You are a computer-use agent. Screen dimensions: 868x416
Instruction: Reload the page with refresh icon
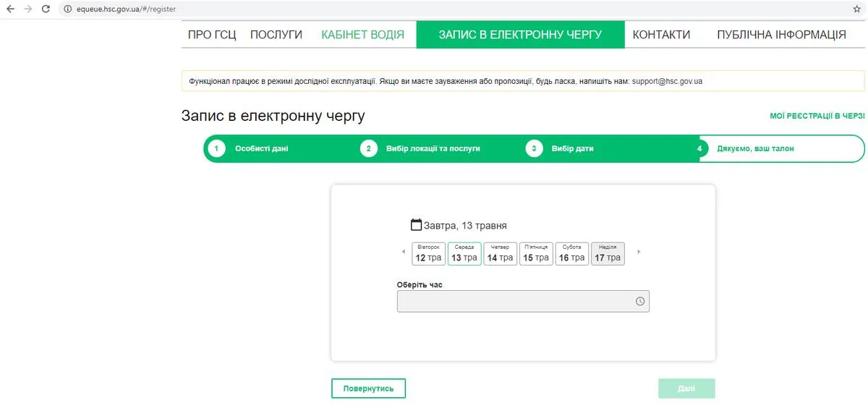pyautogui.click(x=46, y=9)
